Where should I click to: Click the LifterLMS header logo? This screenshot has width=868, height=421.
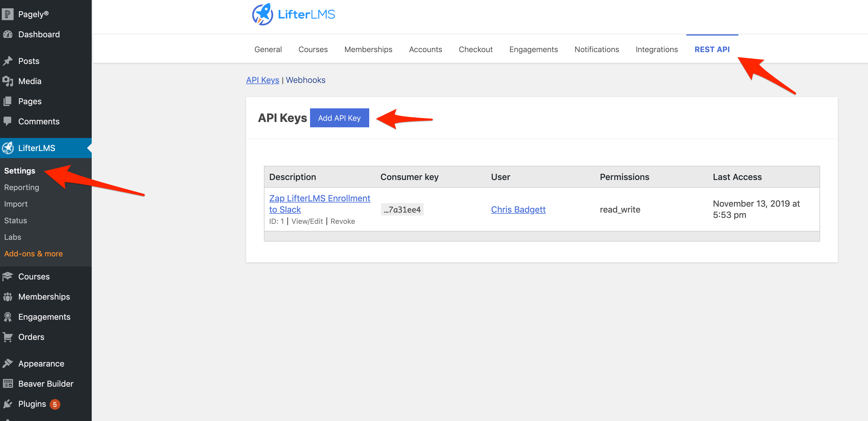(293, 14)
